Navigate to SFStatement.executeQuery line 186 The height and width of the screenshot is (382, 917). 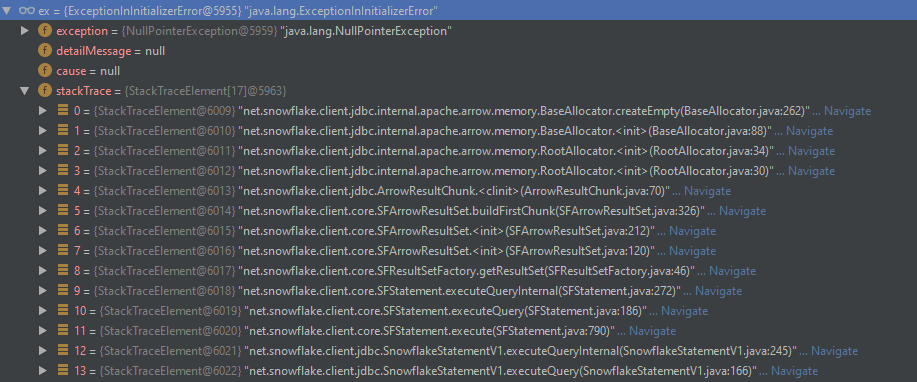pos(684,310)
